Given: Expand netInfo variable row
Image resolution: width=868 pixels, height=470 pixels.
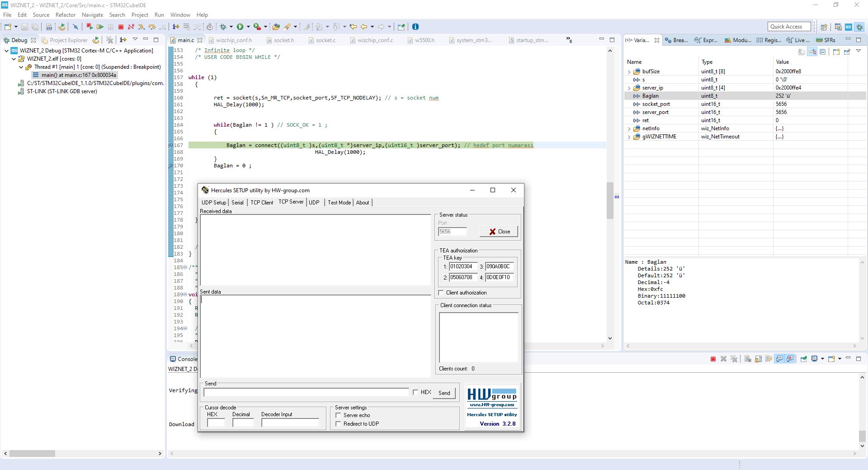Looking at the screenshot, I should (x=629, y=128).
